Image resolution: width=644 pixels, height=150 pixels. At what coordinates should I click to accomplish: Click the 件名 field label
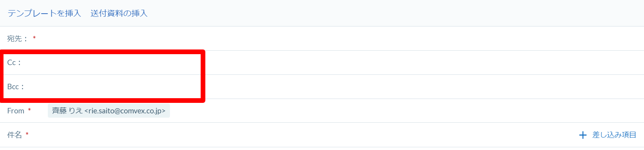(14, 135)
